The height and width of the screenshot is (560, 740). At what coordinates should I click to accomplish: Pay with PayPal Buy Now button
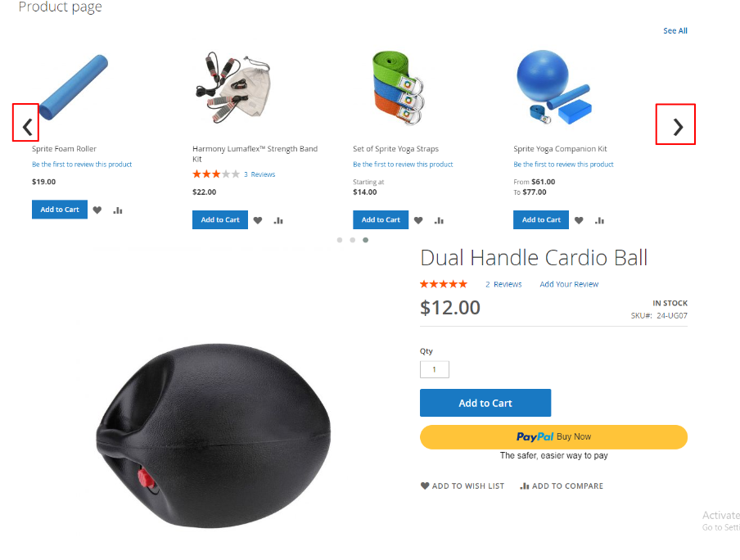click(x=553, y=436)
